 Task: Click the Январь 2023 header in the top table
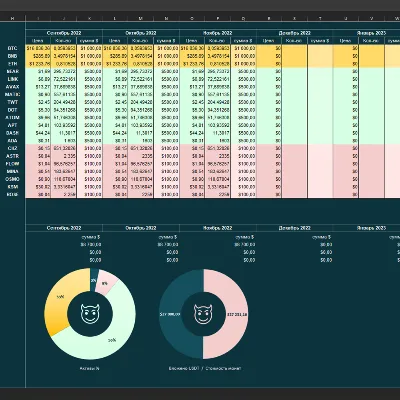pyautogui.click(x=371, y=33)
